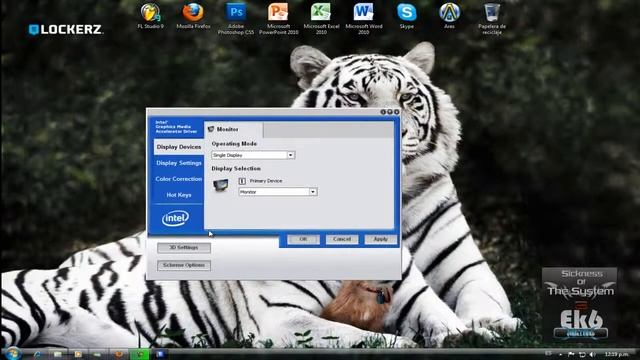Launch Mozilla Firefox desktop icon
640x360 pixels.
click(193, 16)
